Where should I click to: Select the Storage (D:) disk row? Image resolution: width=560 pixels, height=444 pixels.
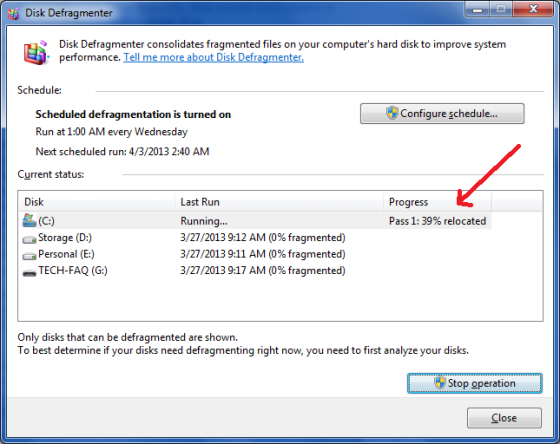[255, 238]
